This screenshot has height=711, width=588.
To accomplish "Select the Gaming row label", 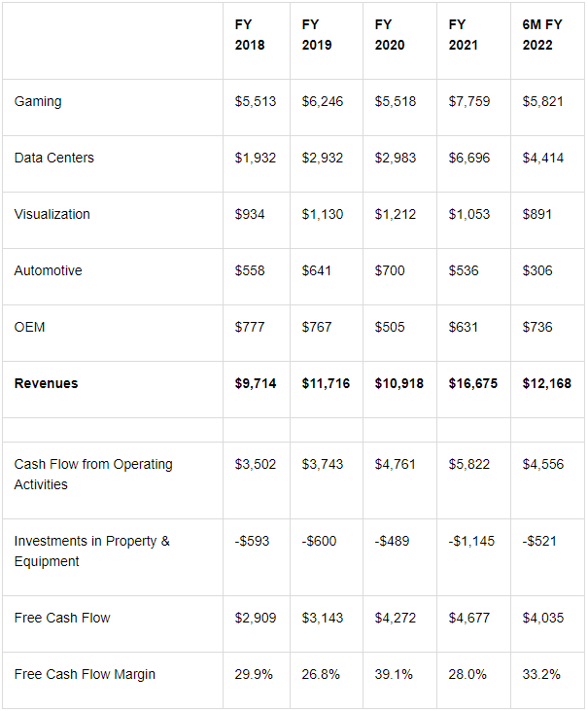I will [x=38, y=101].
